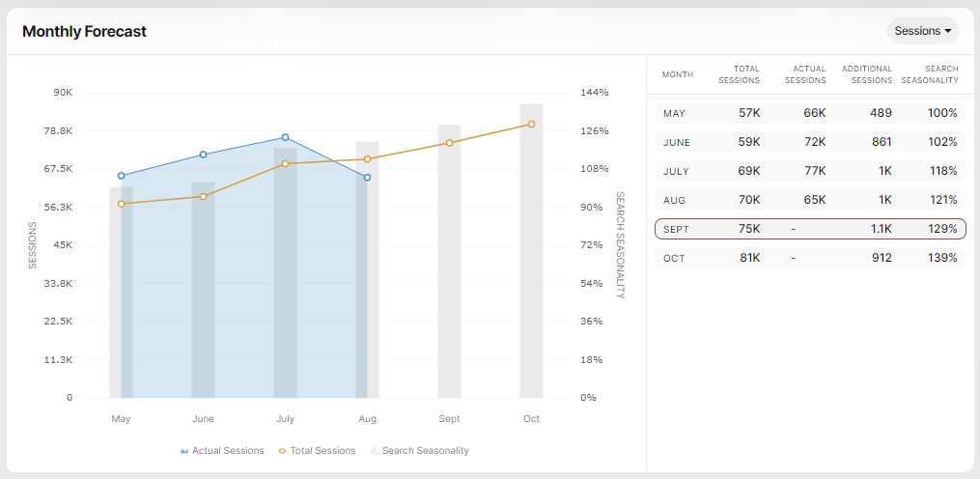Viewport: 980px width, 479px height.
Task: Select the SEPT row in table
Action: point(809,229)
